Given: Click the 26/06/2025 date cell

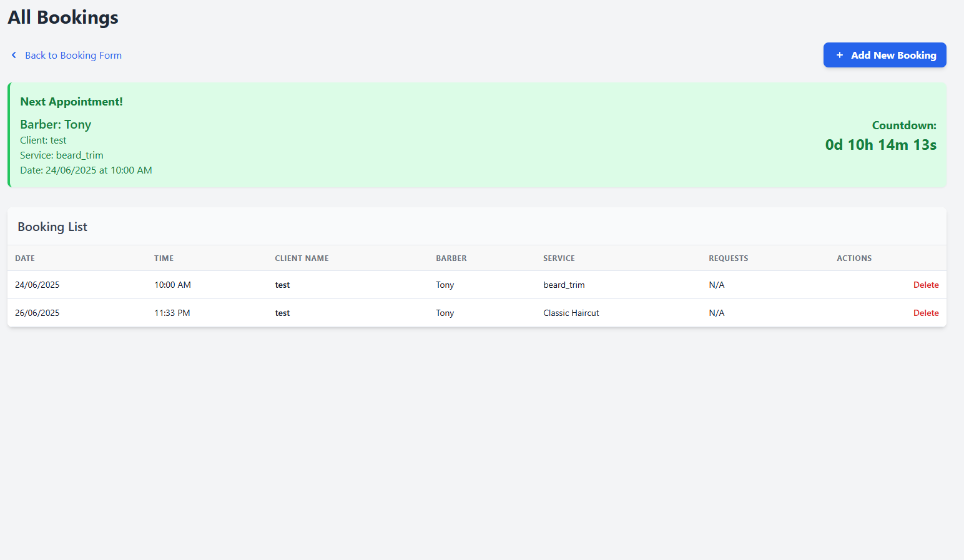Looking at the screenshot, I should click(x=37, y=313).
